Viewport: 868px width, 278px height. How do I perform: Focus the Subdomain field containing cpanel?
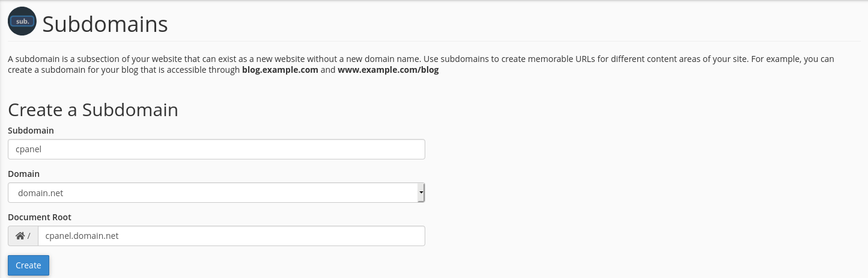pyautogui.click(x=216, y=149)
